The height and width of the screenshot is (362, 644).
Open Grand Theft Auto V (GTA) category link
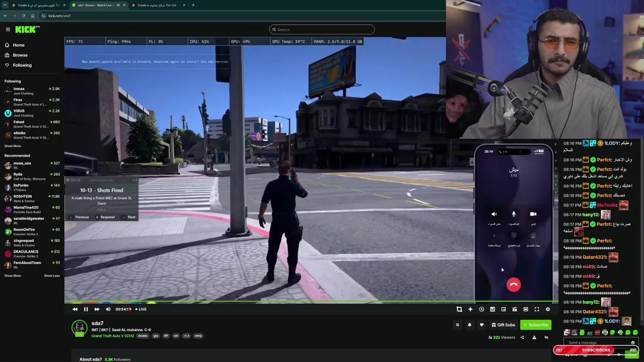(113, 336)
